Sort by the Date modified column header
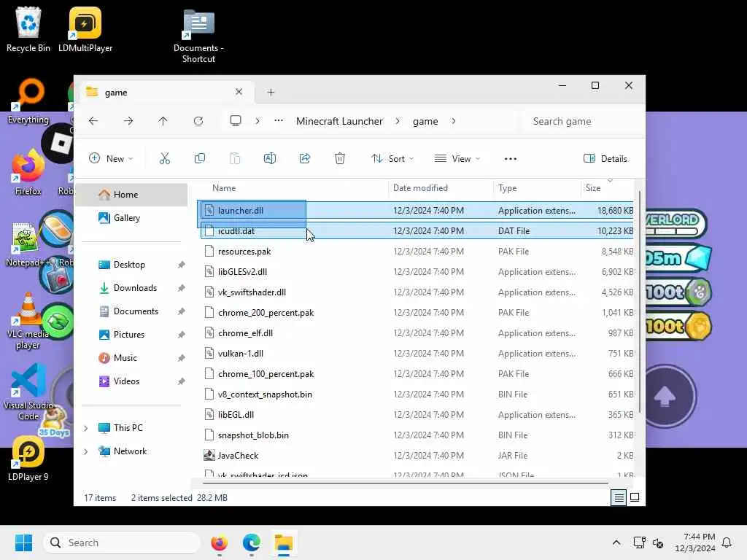This screenshot has width=747, height=560. pos(420,188)
